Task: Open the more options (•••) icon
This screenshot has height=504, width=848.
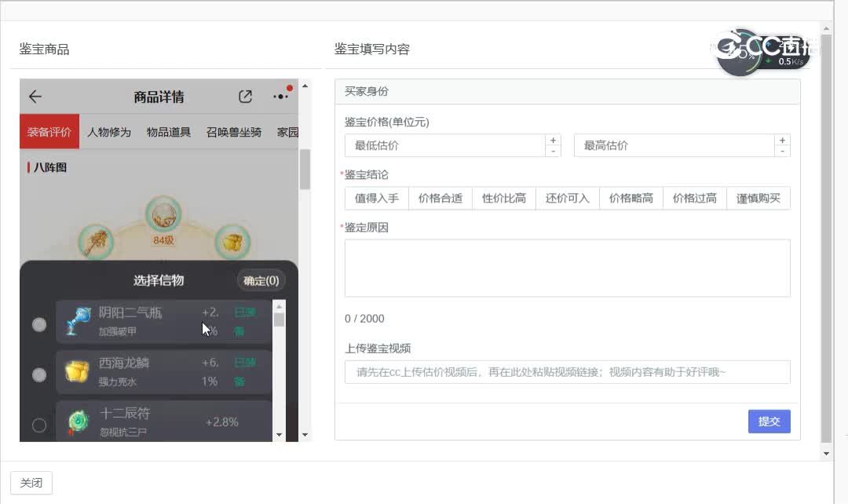Action: coord(280,97)
